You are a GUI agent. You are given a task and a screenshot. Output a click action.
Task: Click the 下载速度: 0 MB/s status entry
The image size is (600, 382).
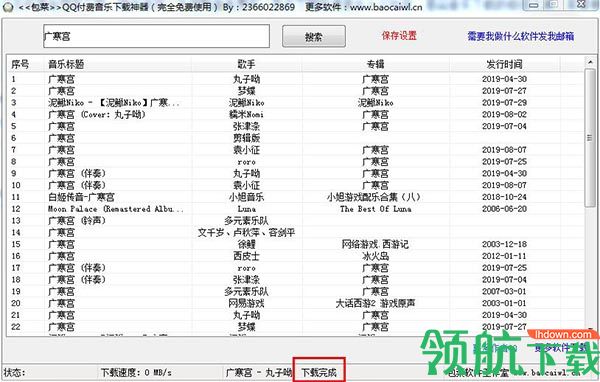click(x=136, y=372)
